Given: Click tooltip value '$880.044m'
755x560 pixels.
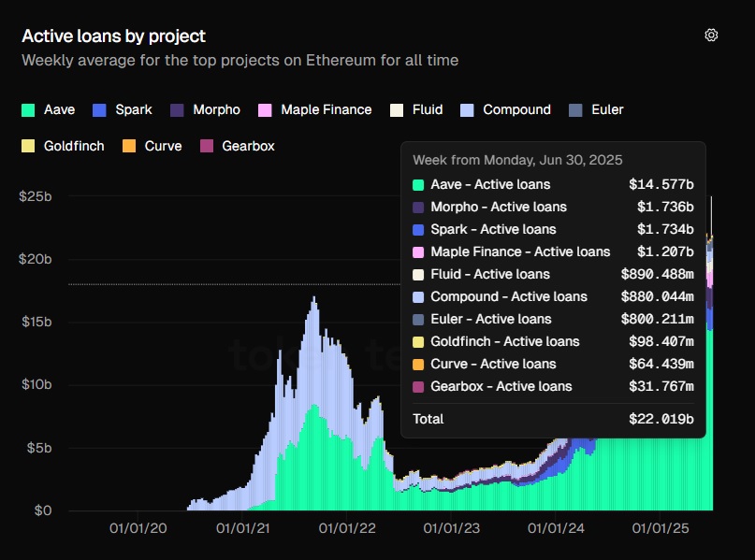Looking at the screenshot, I should pyautogui.click(x=658, y=297).
